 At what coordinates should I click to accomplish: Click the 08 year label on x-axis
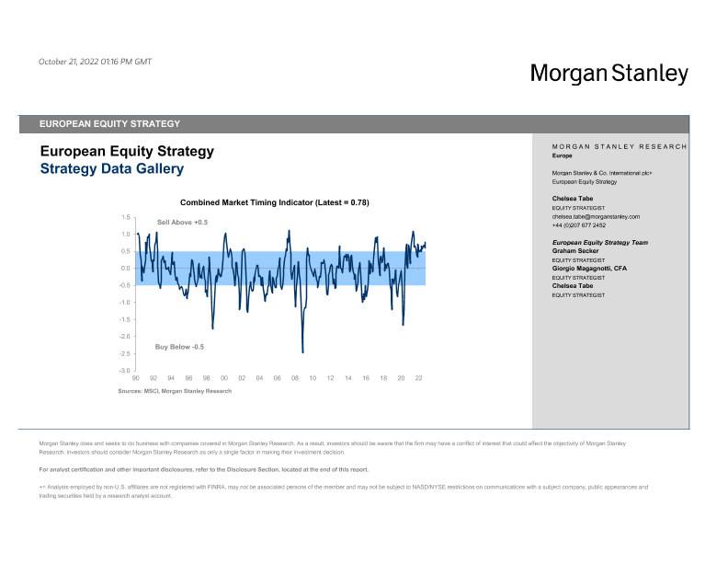pyautogui.click(x=295, y=378)
